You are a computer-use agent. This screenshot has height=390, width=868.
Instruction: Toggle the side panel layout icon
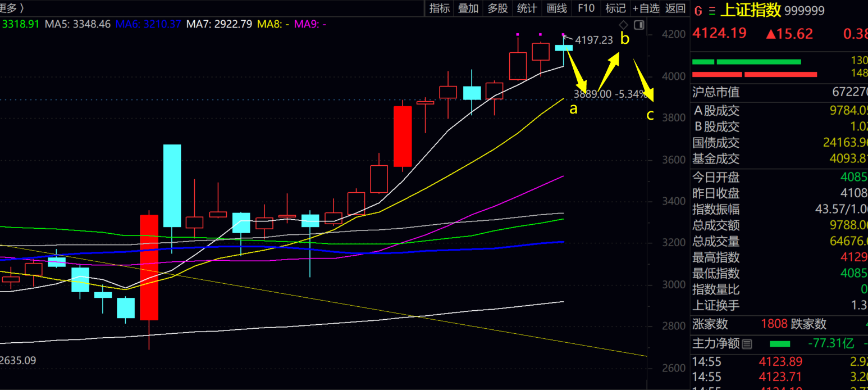click(x=638, y=25)
